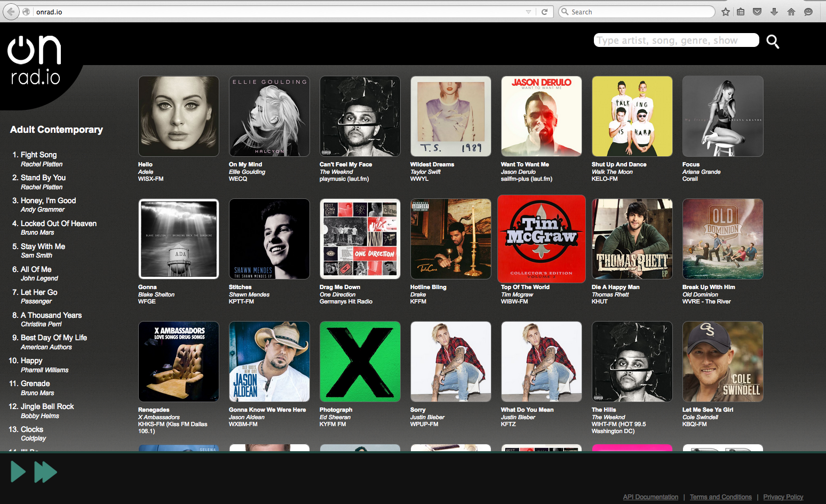Click the Adult Contemporary heading
The width and height of the screenshot is (826, 504).
coord(57,130)
